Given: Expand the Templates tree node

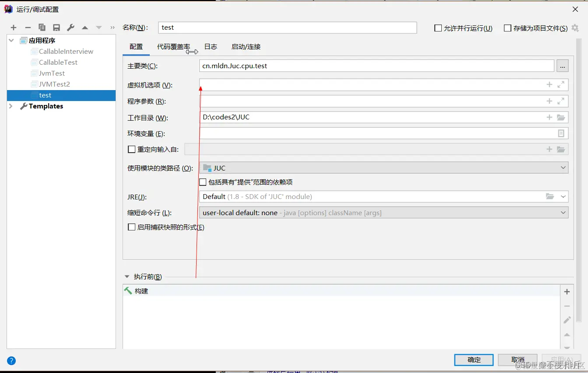Looking at the screenshot, I should [11, 106].
